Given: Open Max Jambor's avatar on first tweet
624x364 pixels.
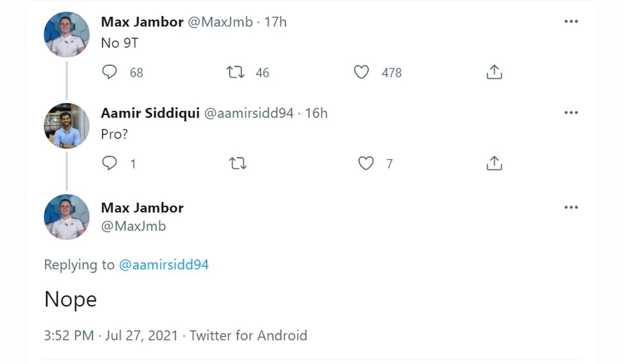Looking at the screenshot, I should [x=67, y=34].
